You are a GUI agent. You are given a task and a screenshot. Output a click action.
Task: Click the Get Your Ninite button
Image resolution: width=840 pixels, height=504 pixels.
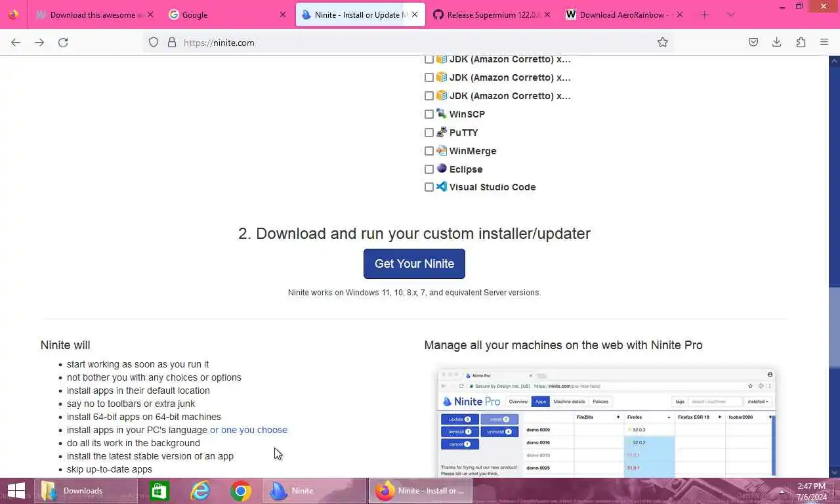414,263
